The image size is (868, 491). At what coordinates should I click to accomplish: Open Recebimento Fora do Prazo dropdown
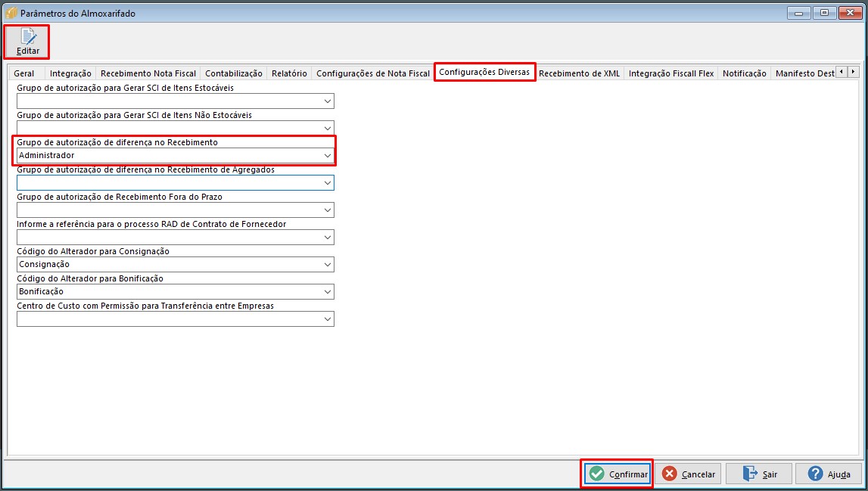[327, 210]
